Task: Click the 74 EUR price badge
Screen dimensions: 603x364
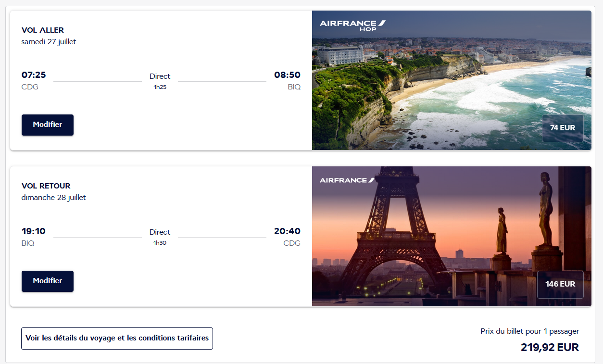Action: tap(563, 128)
